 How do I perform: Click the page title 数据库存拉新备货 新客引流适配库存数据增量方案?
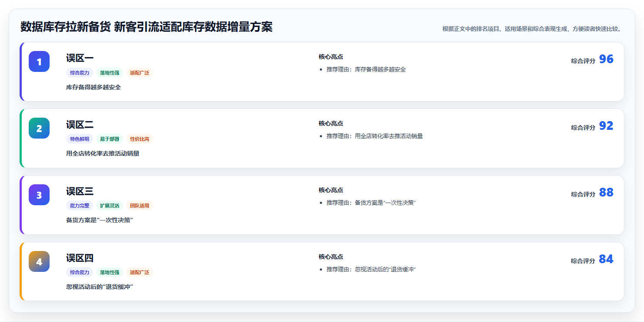click(147, 27)
